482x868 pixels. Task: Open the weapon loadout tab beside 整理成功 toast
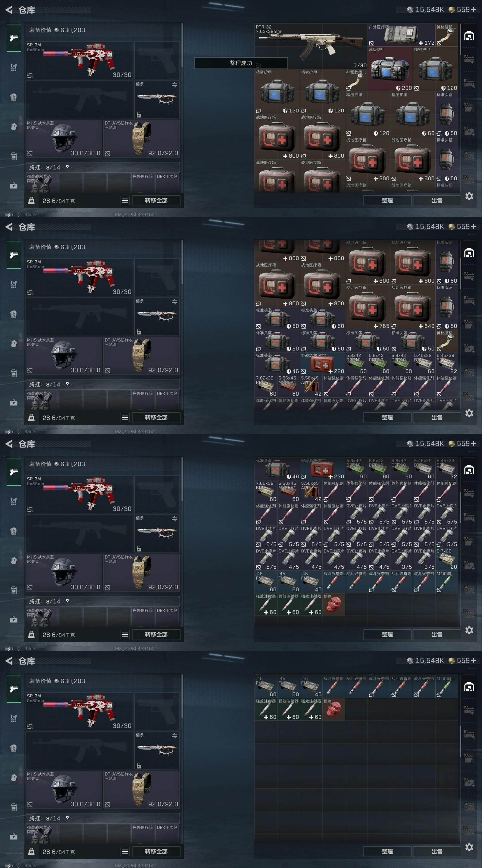click(14, 38)
